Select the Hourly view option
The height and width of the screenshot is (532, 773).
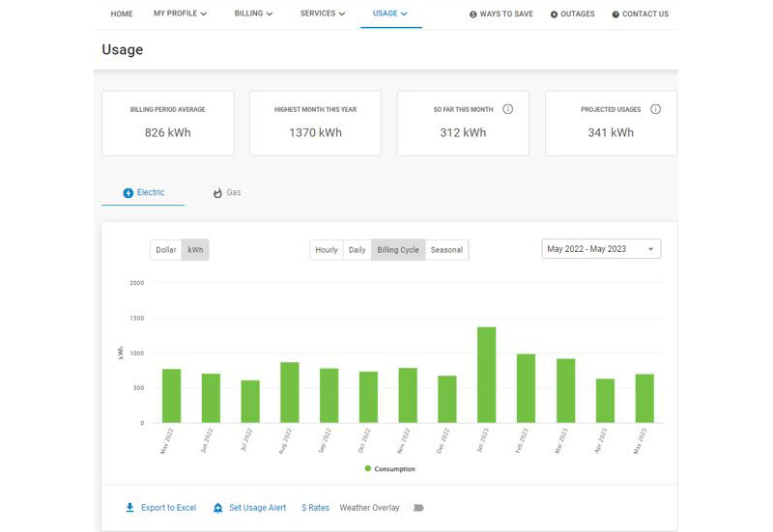click(x=327, y=250)
